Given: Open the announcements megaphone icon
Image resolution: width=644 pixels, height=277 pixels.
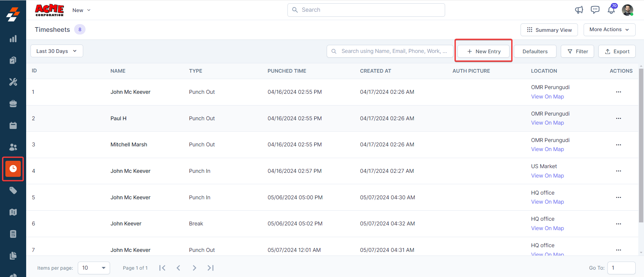Looking at the screenshot, I should [579, 10].
